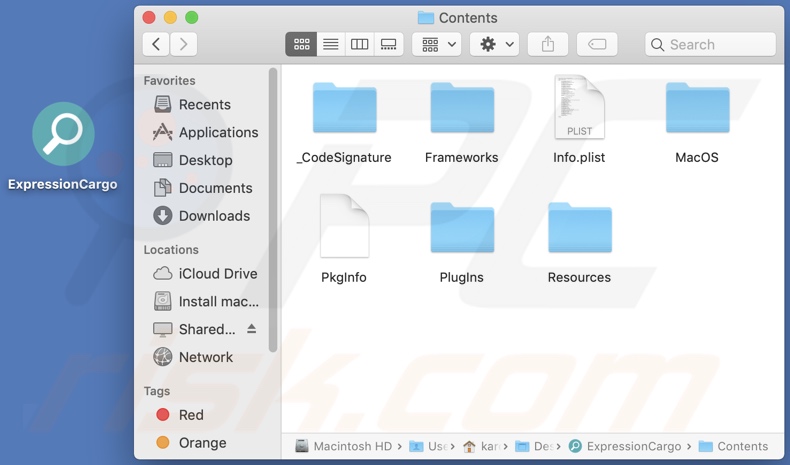Select the Resources folder
This screenshot has width=790, height=465.
click(x=579, y=242)
